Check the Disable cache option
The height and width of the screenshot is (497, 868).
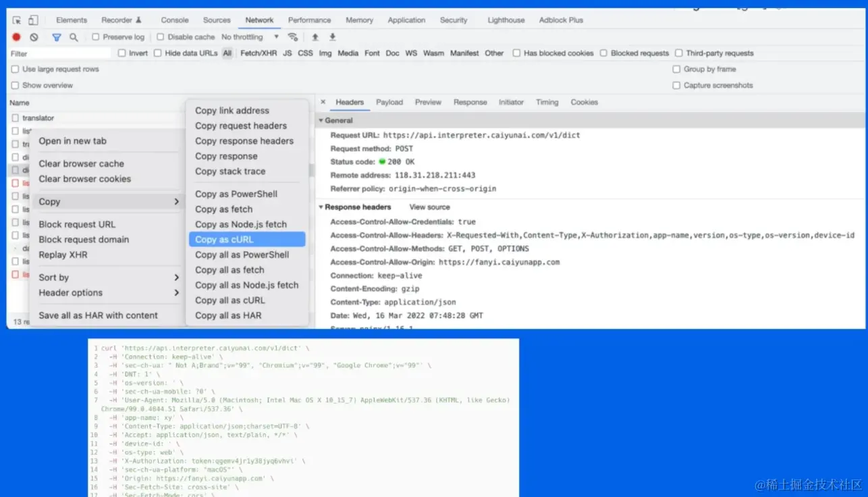tap(161, 37)
